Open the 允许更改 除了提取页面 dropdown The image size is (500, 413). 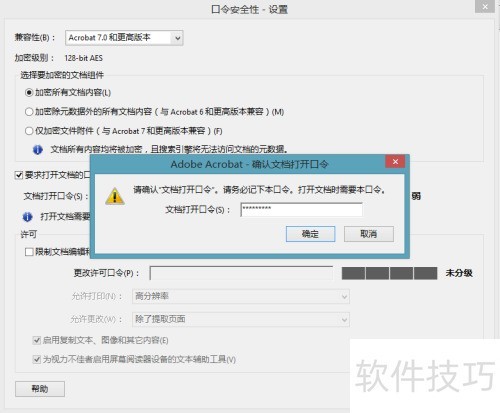click(x=241, y=319)
